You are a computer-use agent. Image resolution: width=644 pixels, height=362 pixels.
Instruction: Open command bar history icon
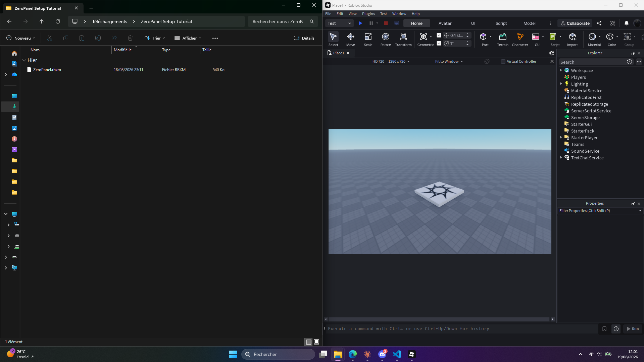(x=616, y=329)
